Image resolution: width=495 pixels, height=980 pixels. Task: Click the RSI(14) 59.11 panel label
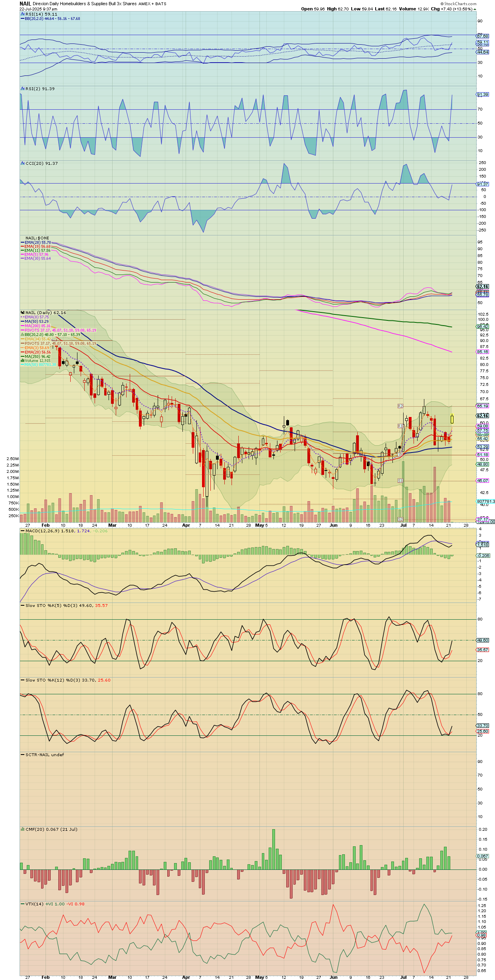pos(41,14)
